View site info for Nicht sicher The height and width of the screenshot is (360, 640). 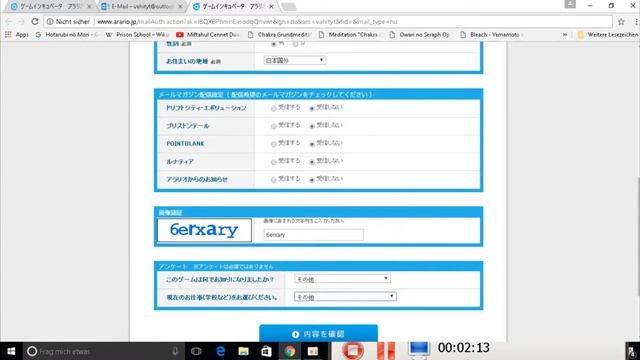68,22
